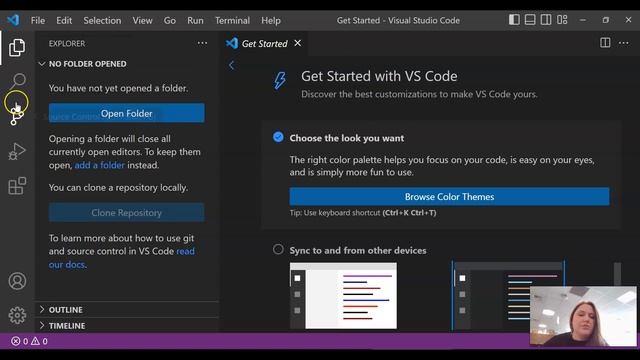This screenshot has height=360, width=640.
Task: Toggle Secondary Side Bar layout icon
Action: click(546, 20)
